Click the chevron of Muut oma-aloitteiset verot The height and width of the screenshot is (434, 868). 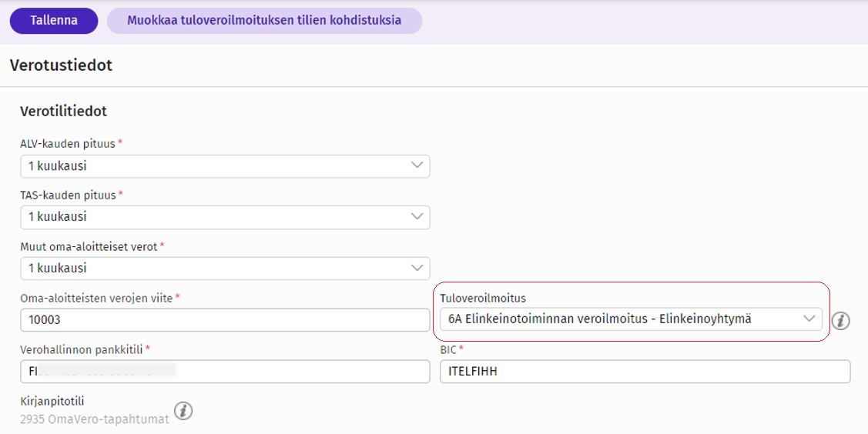[417, 269]
